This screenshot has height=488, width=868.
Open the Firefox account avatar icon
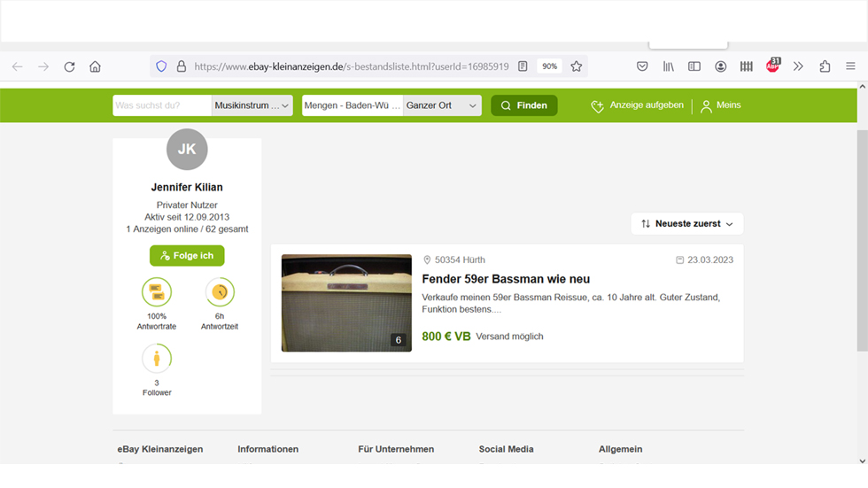[x=720, y=66]
